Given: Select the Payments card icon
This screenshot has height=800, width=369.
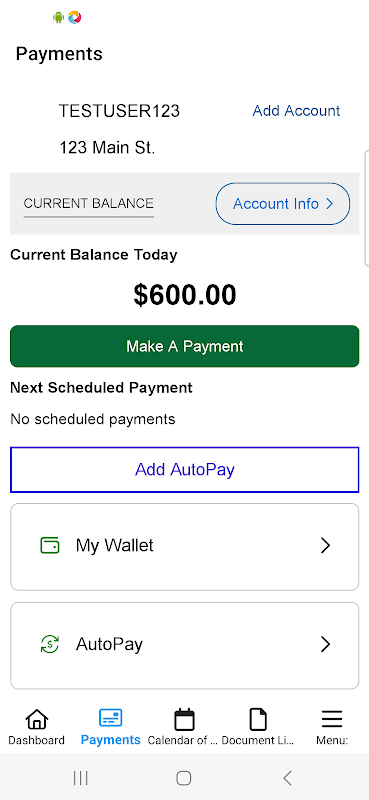Looking at the screenshot, I should [x=110, y=719].
